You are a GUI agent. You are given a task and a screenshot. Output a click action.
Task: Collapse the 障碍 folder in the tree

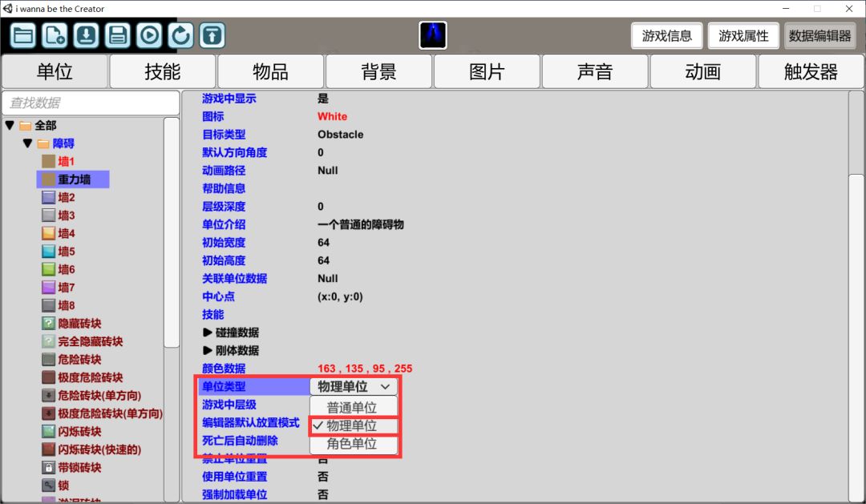27,143
